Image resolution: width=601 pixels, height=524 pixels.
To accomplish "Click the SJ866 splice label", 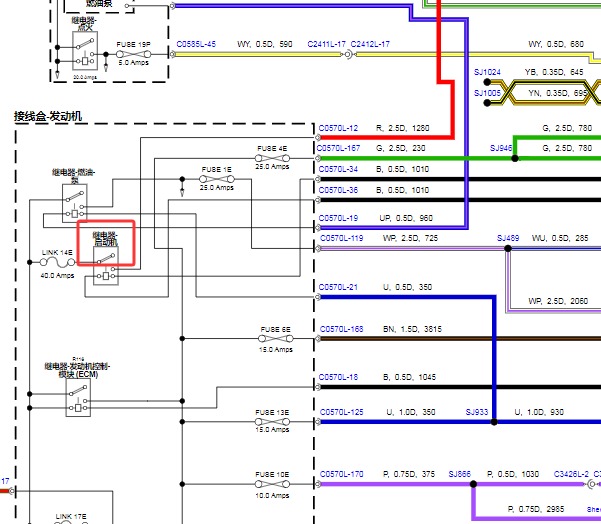I will click(x=460, y=474).
